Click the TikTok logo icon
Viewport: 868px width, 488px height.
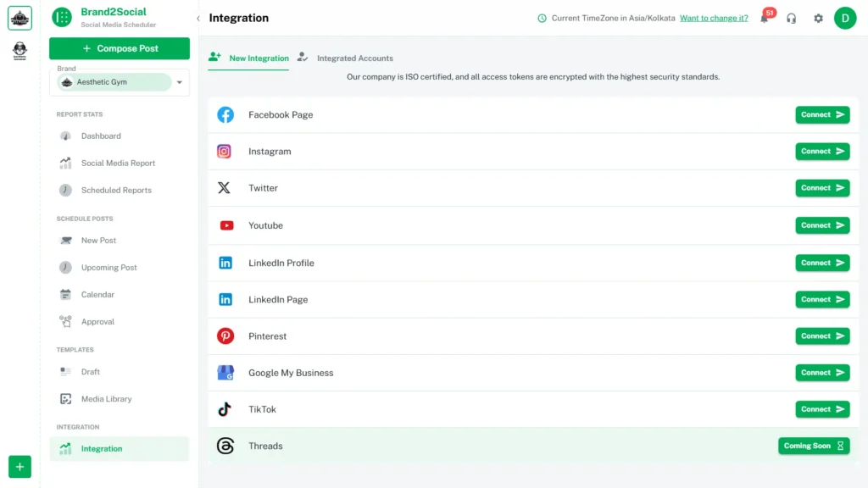(224, 409)
